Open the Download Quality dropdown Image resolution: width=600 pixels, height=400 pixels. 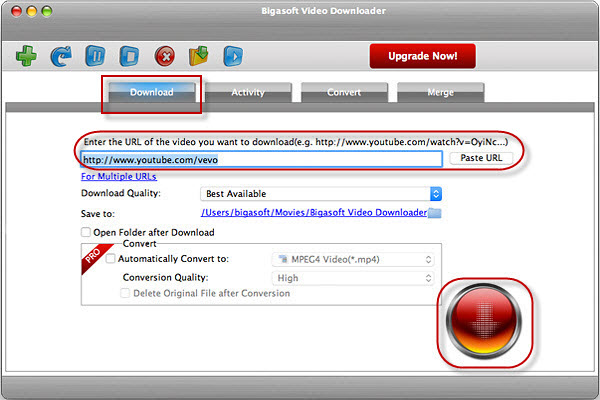coord(321,194)
